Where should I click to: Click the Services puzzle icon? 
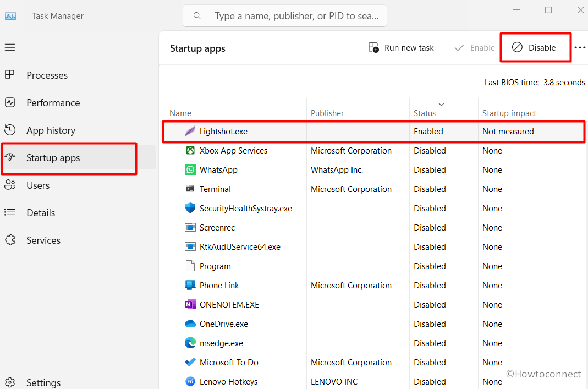point(10,240)
